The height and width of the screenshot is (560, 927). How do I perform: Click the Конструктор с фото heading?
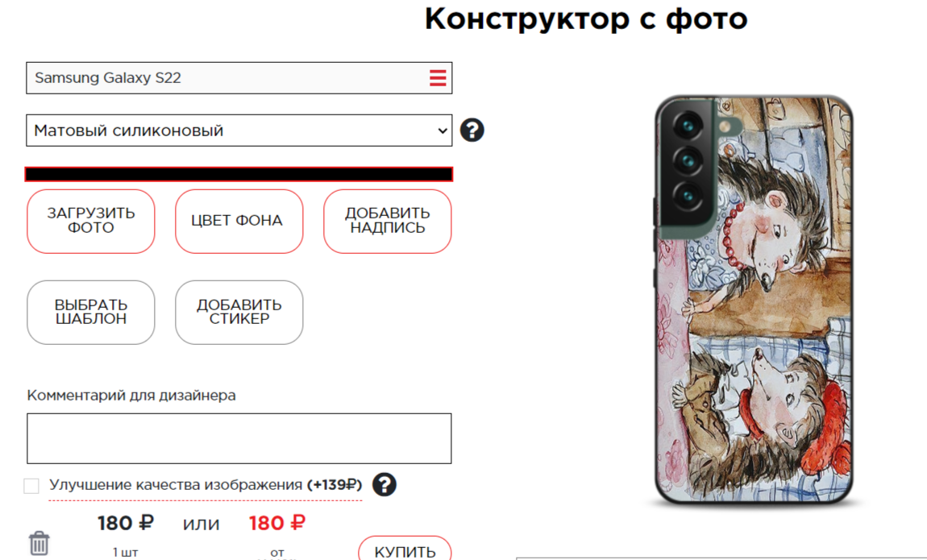[x=586, y=19]
